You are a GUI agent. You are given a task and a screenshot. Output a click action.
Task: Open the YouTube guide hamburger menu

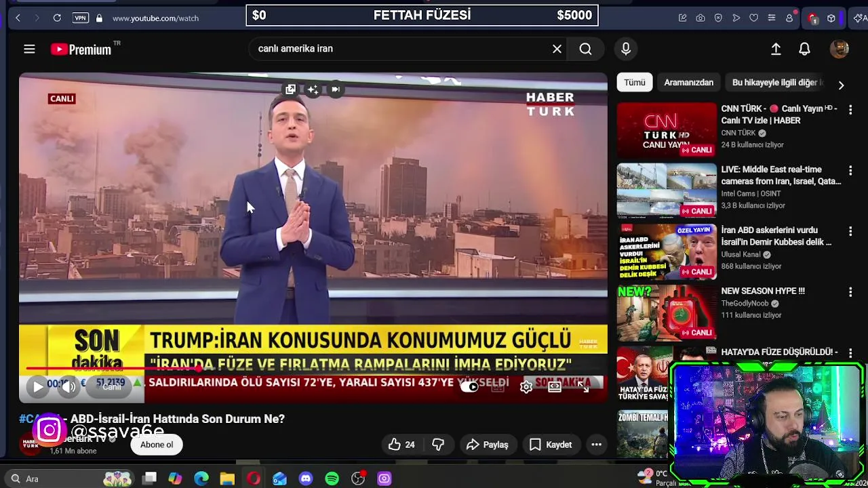click(29, 49)
